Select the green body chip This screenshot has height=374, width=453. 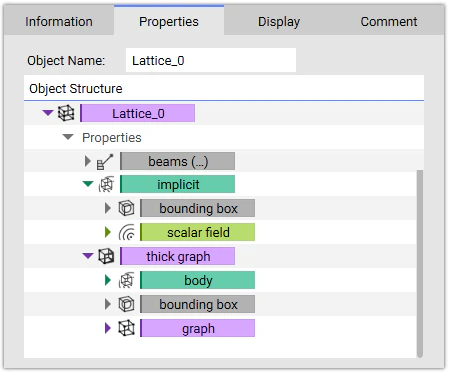[x=197, y=280]
